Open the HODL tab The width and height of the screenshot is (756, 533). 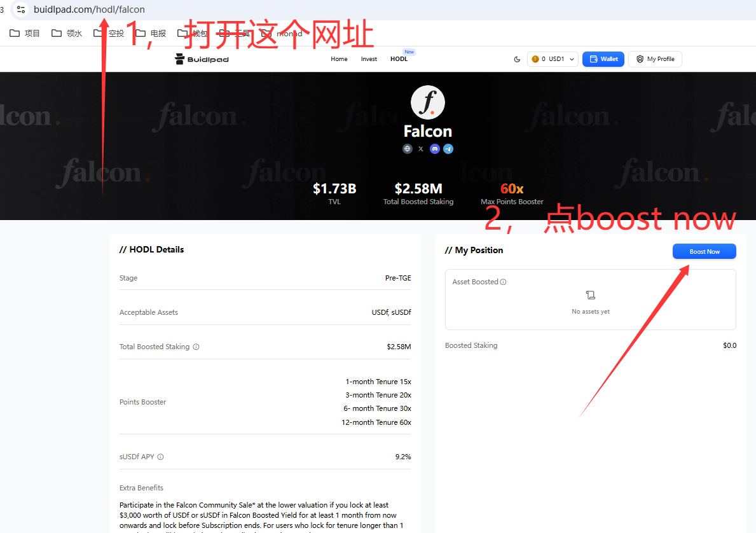point(399,59)
